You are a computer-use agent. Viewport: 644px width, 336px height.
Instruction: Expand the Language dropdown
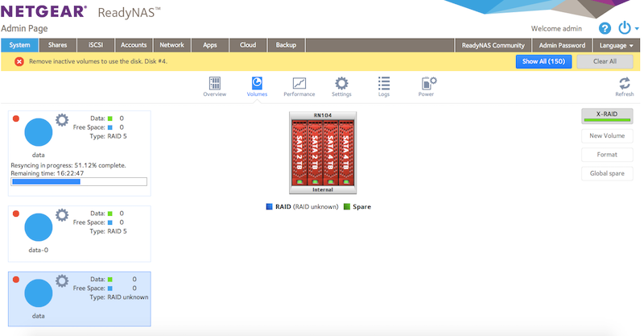(617, 45)
